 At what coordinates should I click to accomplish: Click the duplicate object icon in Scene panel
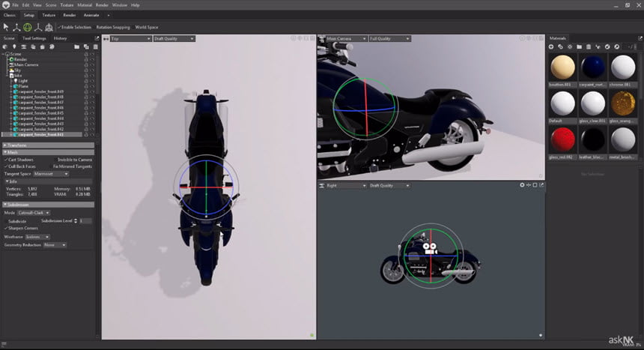[x=86, y=47]
